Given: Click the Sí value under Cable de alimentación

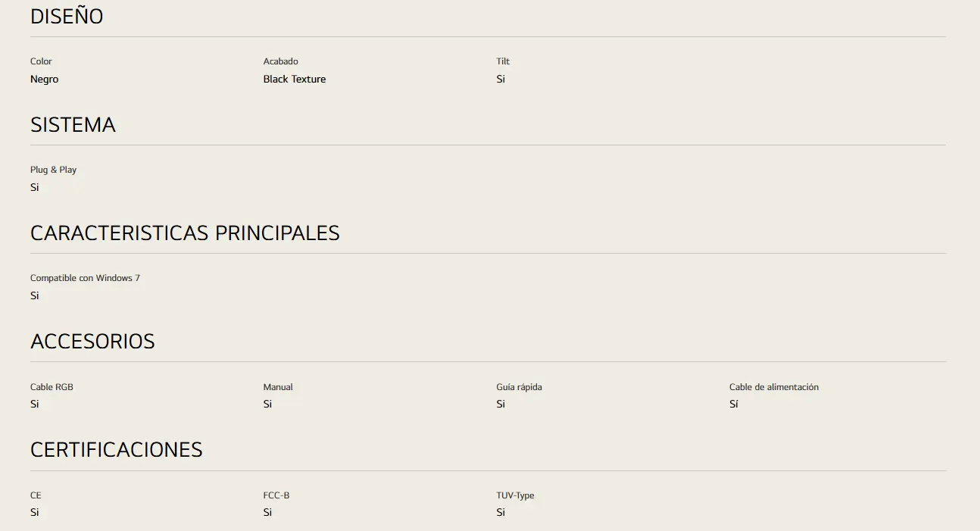Looking at the screenshot, I should pyautogui.click(x=734, y=404).
